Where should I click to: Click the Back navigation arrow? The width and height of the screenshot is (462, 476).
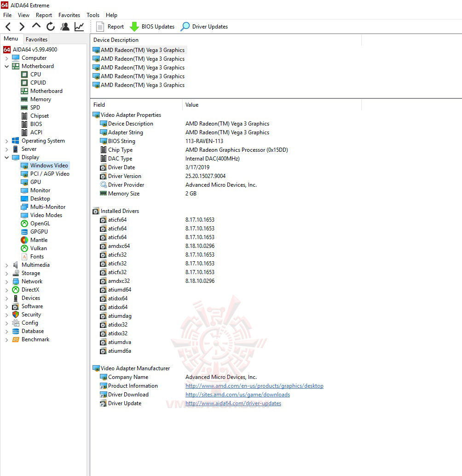coord(8,27)
